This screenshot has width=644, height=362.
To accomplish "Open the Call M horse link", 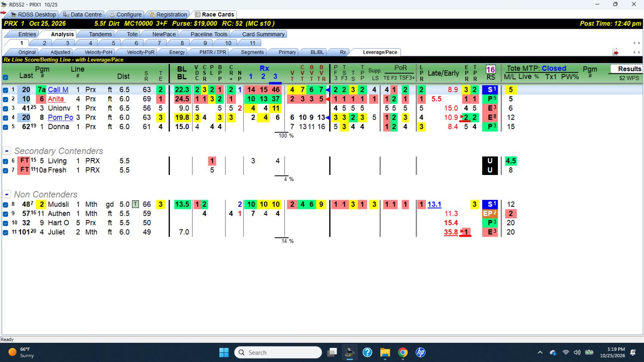I will click(58, 90).
